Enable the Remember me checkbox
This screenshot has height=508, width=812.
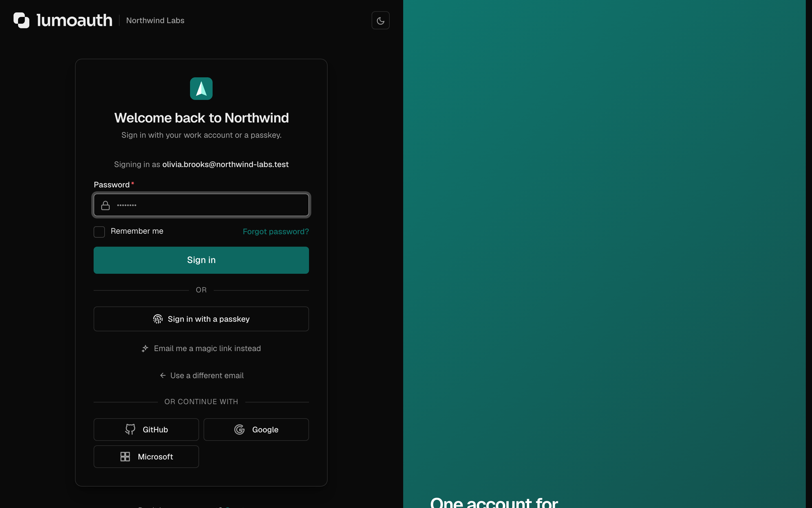pyautogui.click(x=99, y=232)
